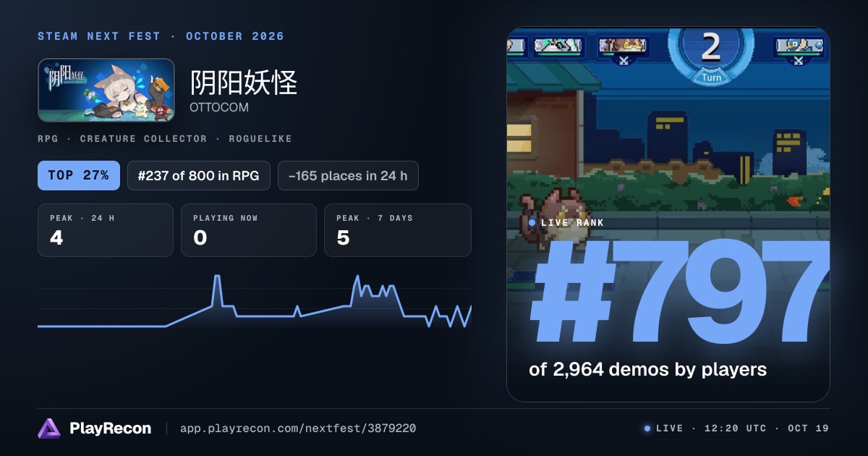Click the PlayRecon triangle logo icon
868x456 pixels.
click(49, 428)
